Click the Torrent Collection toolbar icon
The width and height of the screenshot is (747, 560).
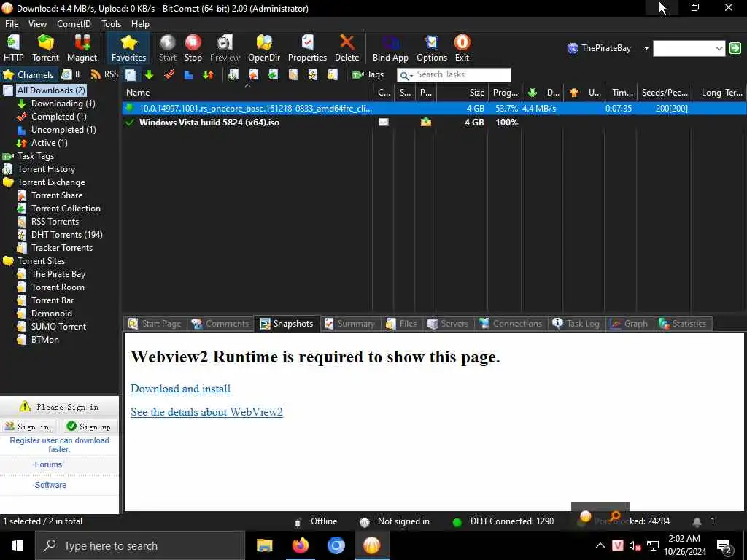coord(273,75)
